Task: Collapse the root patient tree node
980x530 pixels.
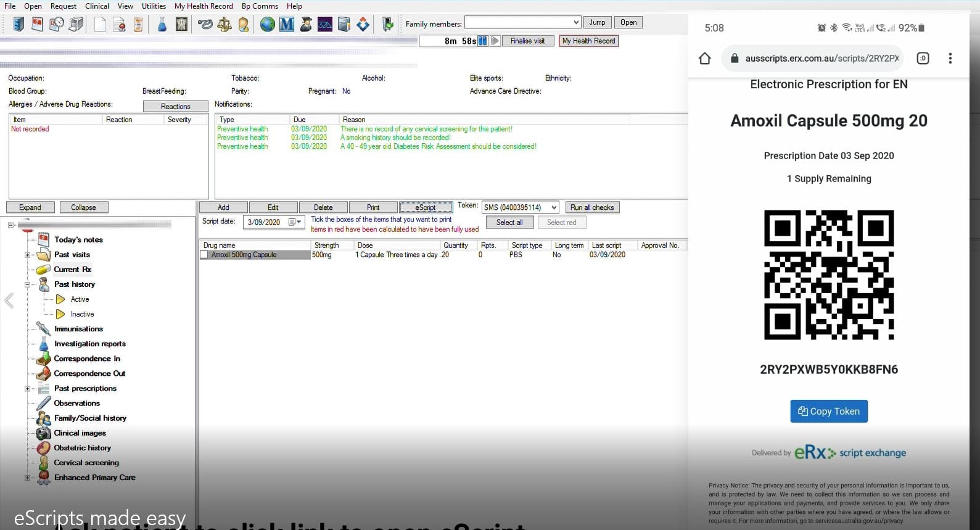Action: click(10, 225)
